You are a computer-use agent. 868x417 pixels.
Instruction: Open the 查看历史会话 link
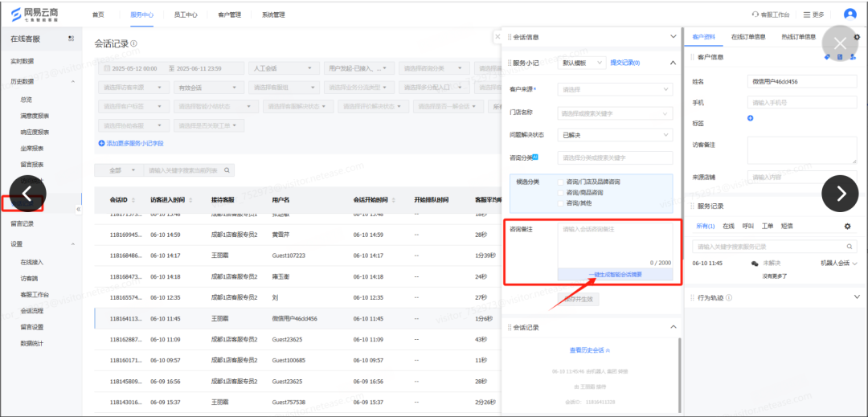coord(590,350)
